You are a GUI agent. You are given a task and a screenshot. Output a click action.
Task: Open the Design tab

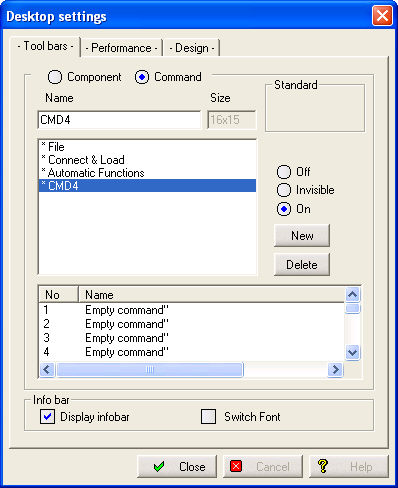192,48
